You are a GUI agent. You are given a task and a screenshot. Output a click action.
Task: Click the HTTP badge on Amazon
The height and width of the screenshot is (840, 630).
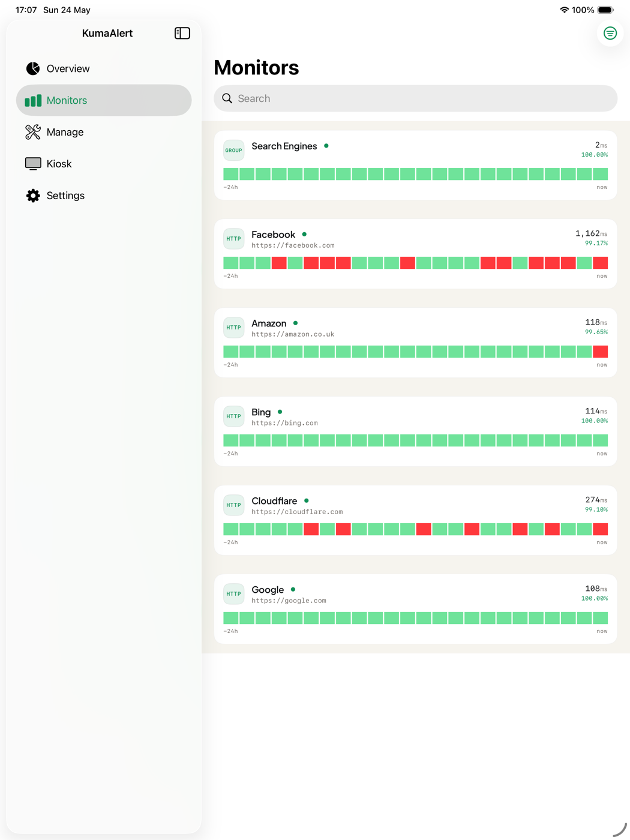(234, 328)
